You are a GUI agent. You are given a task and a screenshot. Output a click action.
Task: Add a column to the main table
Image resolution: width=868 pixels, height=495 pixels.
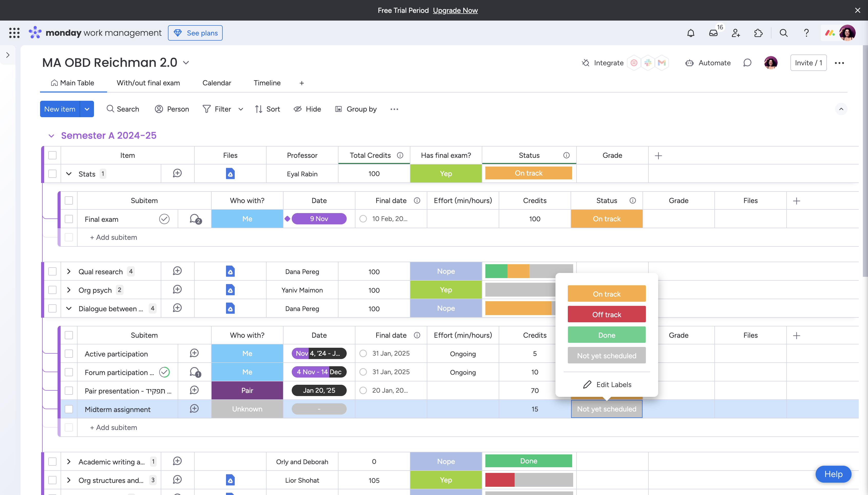[x=658, y=156]
